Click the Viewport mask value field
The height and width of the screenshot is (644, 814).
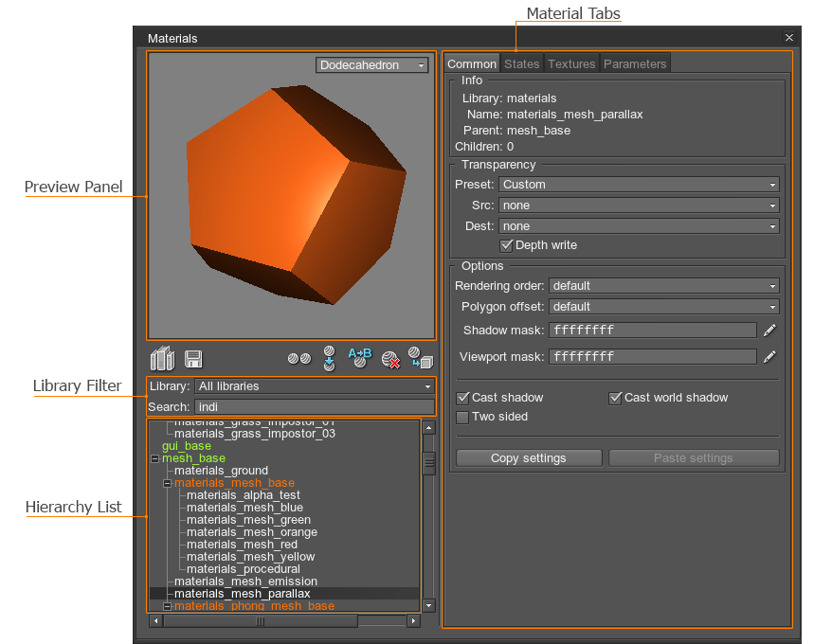(x=653, y=356)
